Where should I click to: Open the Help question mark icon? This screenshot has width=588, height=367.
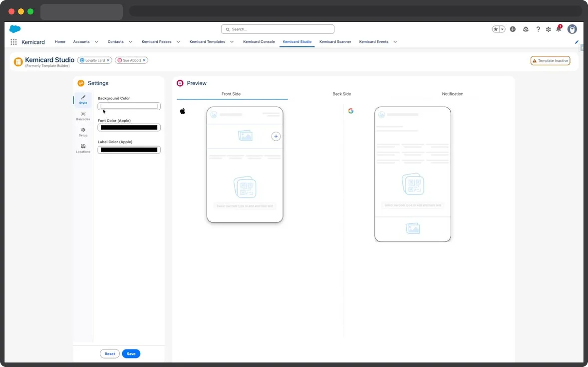538,29
